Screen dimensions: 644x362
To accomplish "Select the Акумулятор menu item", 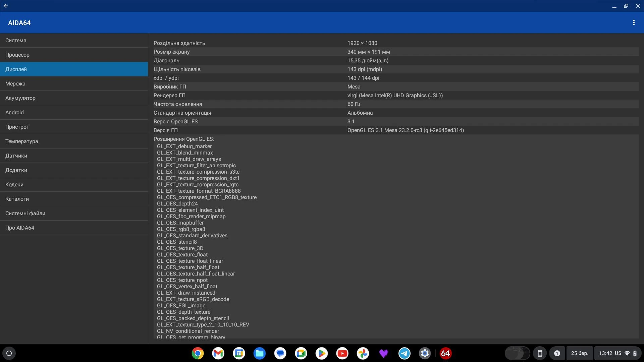I will tap(74, 98).
